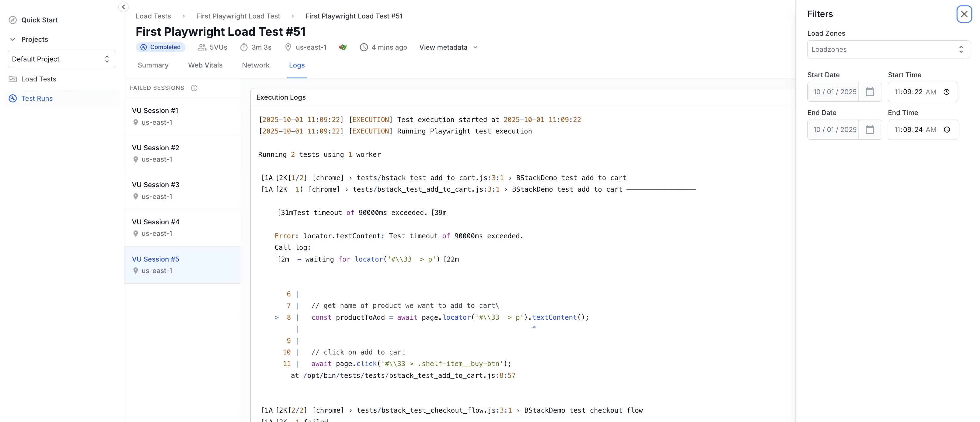This screenshot has width=980, height=422.
Task: Click the Quick Start compass icon
Action: 12,20
